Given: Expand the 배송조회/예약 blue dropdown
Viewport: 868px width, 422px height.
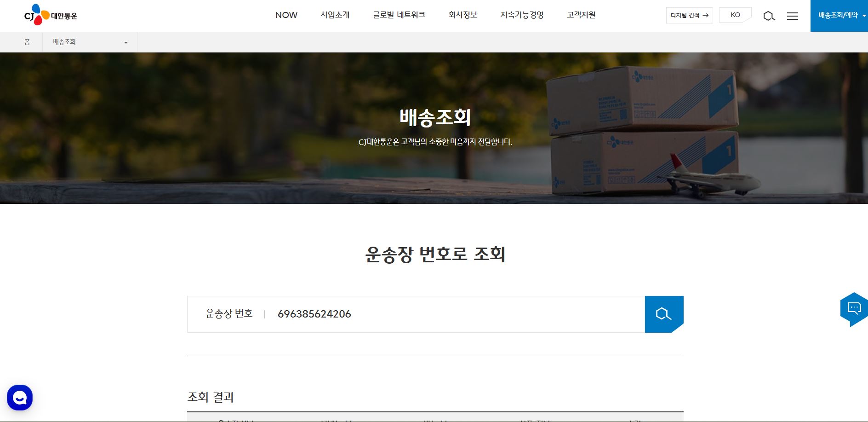Looking at the screenshot, I should point(839,16).
